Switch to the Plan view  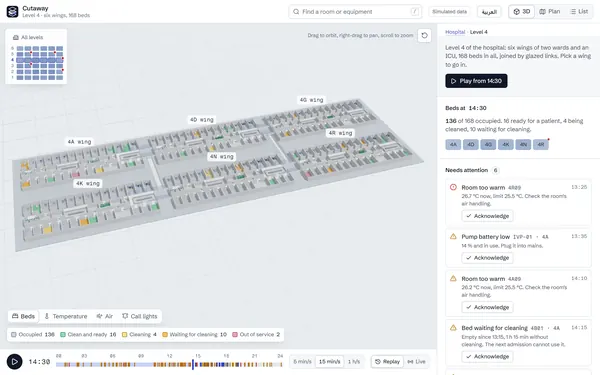pyautogui.click(x=549, y=12)
